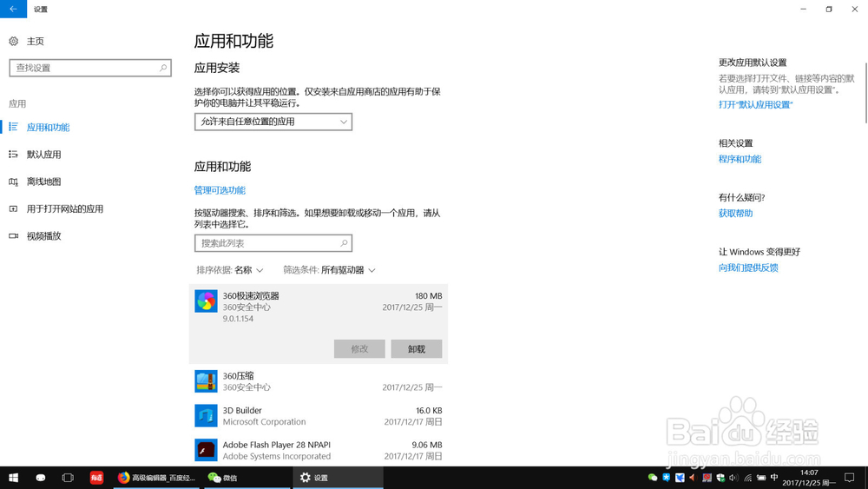
Task: Click the 3D Builder list entry name
Action: click(242, 410)
